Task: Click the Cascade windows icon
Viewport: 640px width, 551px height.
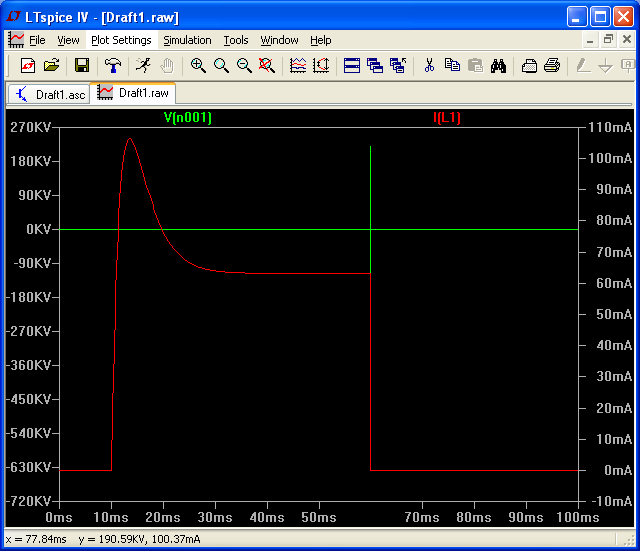Action: coord(375,65)
